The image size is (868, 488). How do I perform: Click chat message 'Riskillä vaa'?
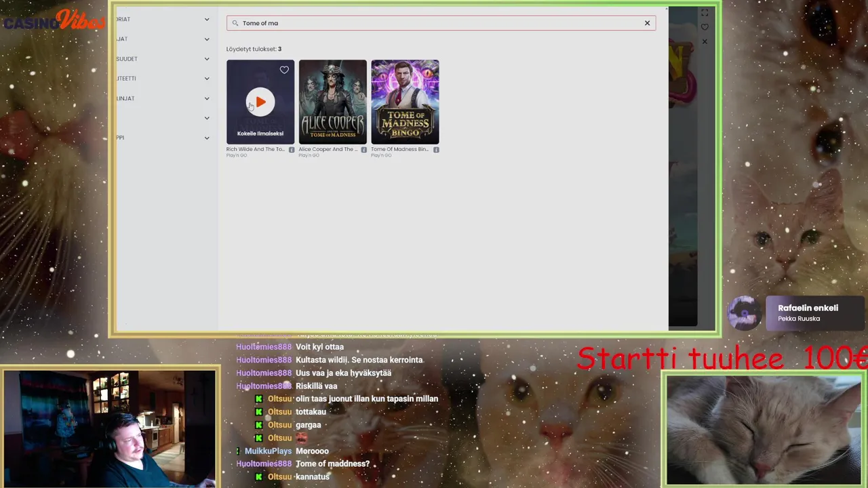[316, 386]
